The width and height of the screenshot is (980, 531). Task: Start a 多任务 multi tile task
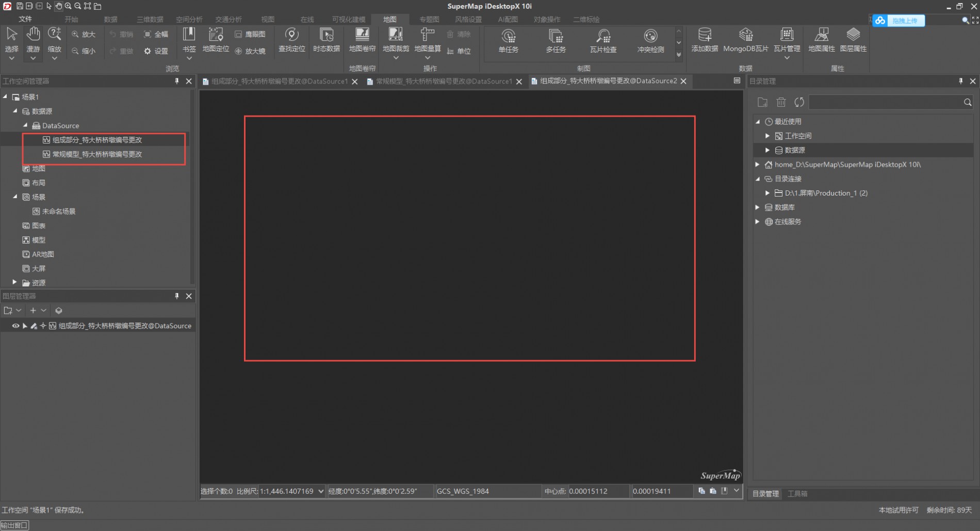tap(556, 41)
